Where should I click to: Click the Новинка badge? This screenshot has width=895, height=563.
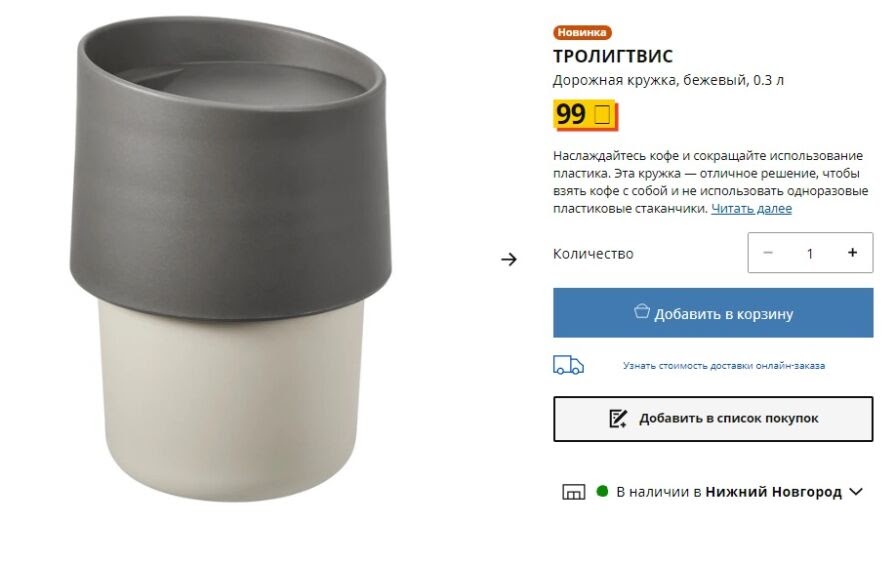click(x=582, y=33)
